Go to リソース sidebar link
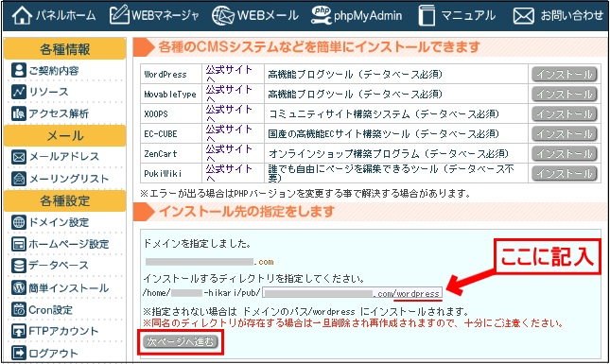This screenshot has width=610, height=364. click(x=48, y=92)
